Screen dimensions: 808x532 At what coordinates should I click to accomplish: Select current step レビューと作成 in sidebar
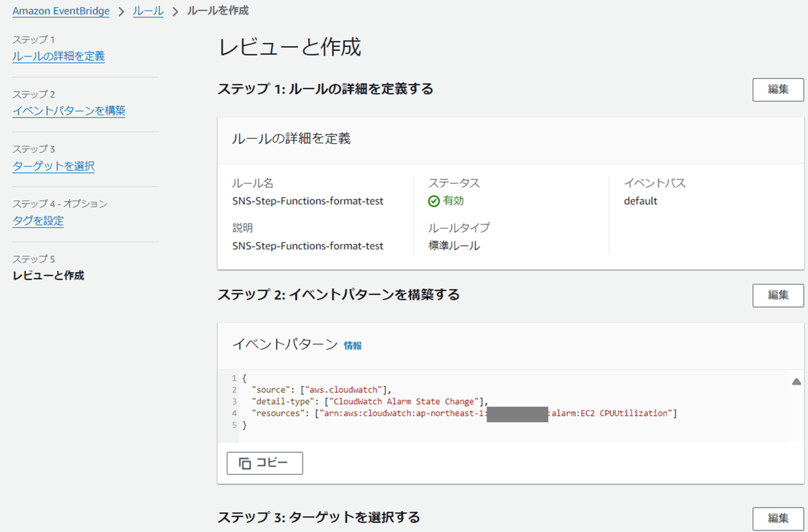48,275
